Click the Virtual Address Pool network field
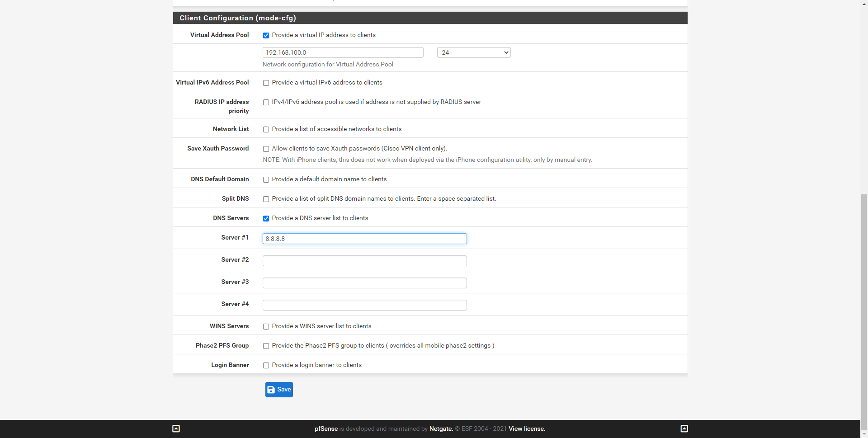Screen dimensions: 868x438 click(343, 52)
